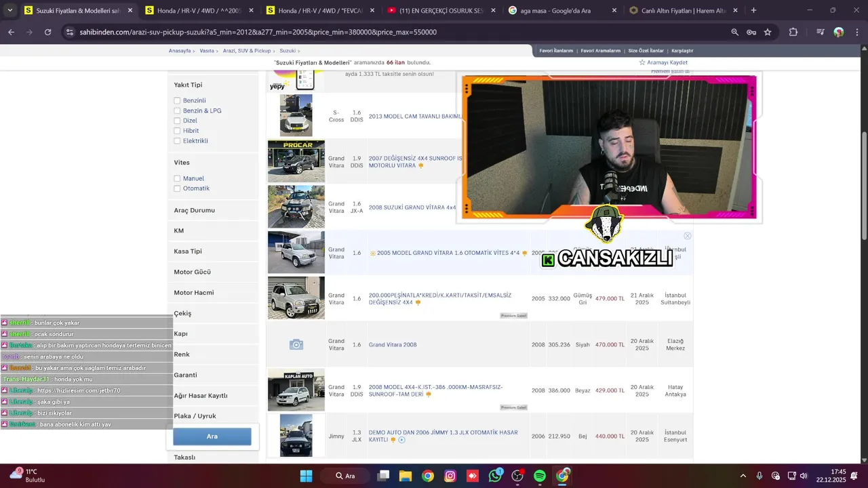Open Arazi, SUV & Pickup breadcrumb
The height and width of the screenshot is (488, 868).
[x=247, y=51]
